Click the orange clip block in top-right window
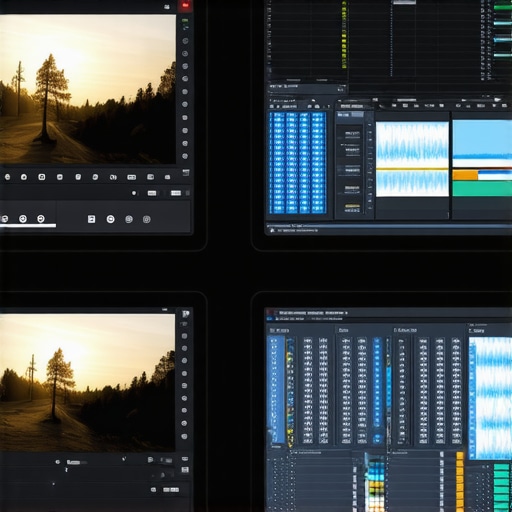This screenshot has height=512, width=512. tap(465, 175)
